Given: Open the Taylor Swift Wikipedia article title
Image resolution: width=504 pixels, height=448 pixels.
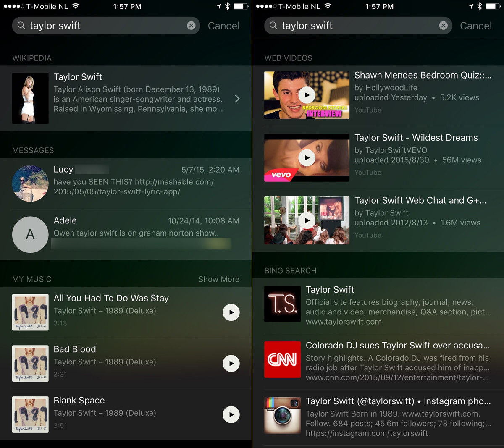Looking at the screenshot, I should click(x=78, y=77).
